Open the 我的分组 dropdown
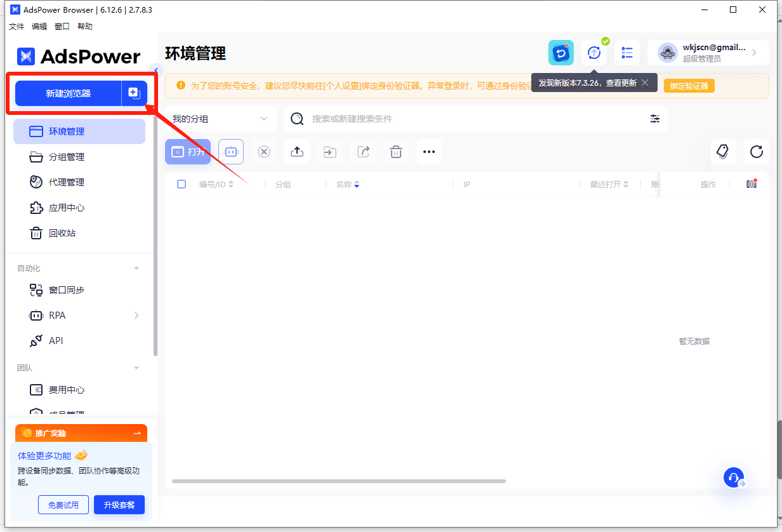782x532 pixels. coord(221,119)
